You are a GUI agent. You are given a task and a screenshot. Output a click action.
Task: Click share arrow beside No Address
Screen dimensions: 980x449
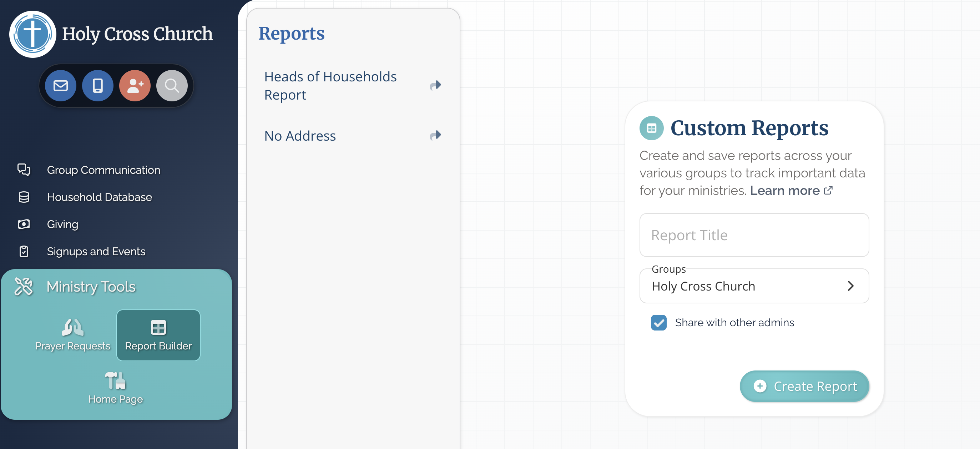[x=435, y=136]
